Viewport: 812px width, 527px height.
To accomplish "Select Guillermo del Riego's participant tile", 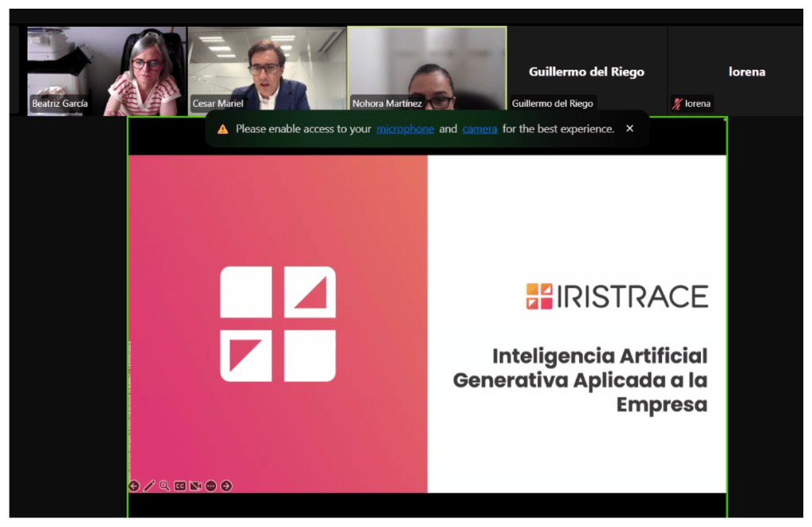I will tap(587, 71).
